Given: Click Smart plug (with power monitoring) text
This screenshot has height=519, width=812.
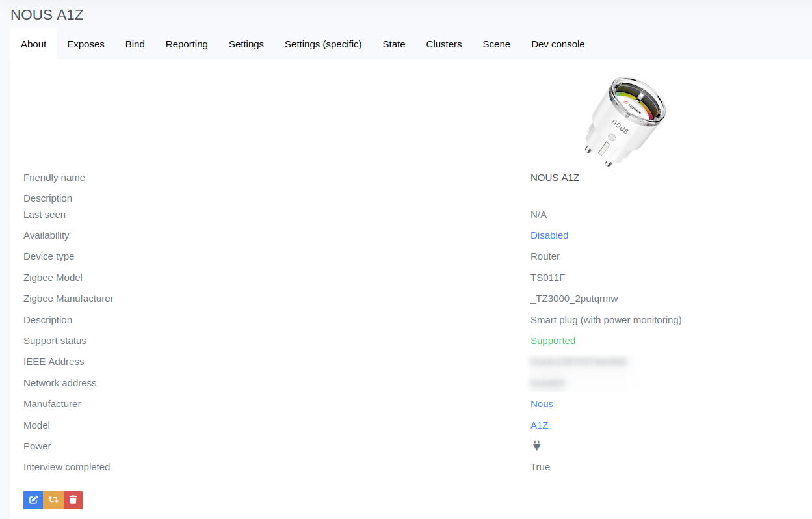Looking at the screenshot, I should coord(606,320).
